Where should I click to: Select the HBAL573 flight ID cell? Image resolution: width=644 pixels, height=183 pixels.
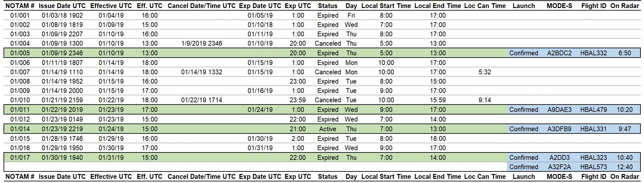[593, 167]
